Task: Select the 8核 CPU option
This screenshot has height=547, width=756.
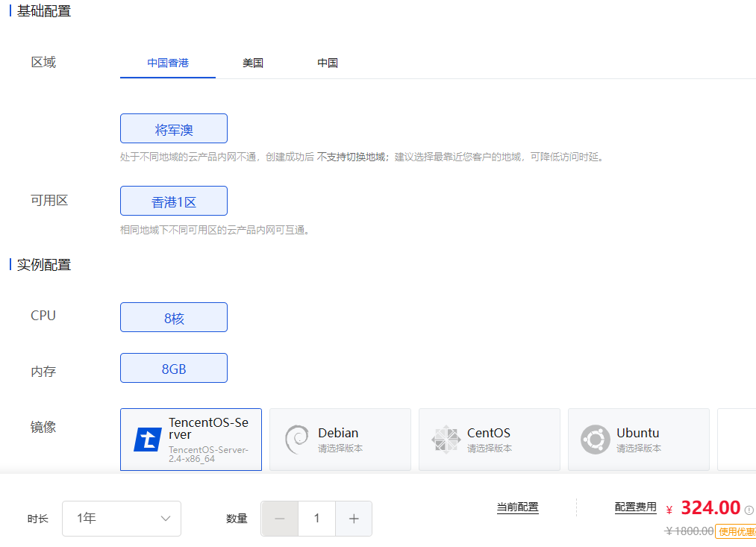Action: coord(174,317)
